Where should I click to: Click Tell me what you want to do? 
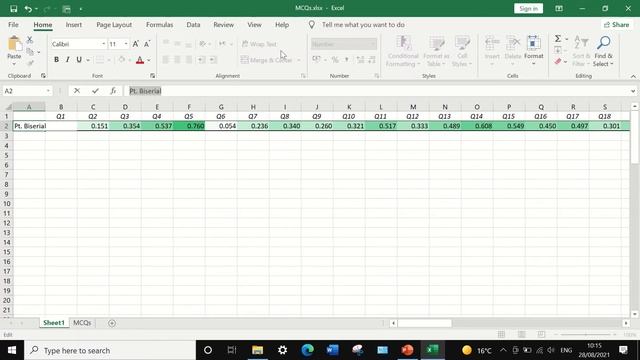tap(363, 24)
